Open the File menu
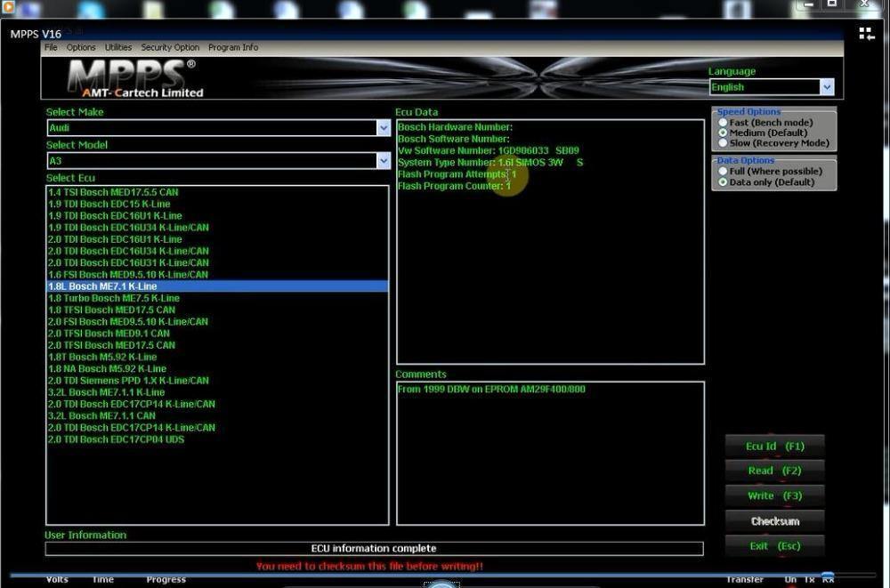Screen dimensions: 890x588 click(51, 47)
